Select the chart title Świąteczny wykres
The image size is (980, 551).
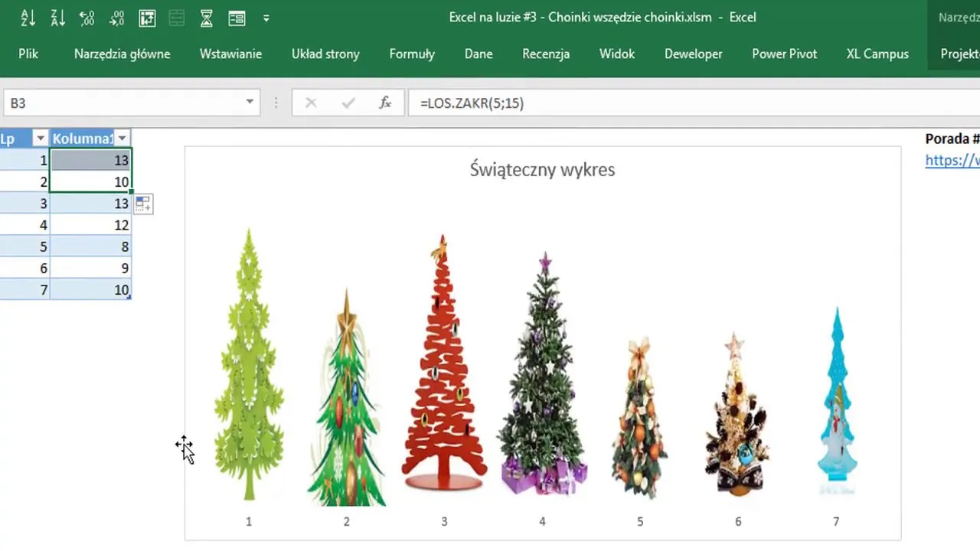542,169
